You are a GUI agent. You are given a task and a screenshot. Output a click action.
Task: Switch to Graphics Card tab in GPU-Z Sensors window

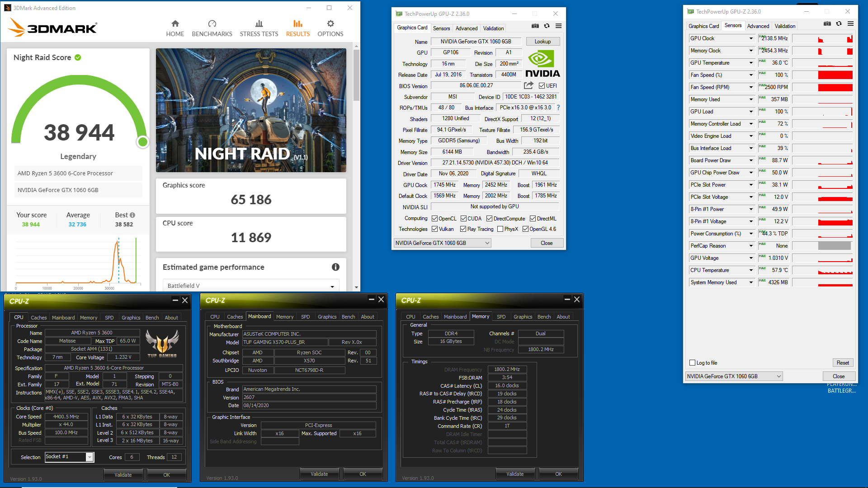(703, 26)
